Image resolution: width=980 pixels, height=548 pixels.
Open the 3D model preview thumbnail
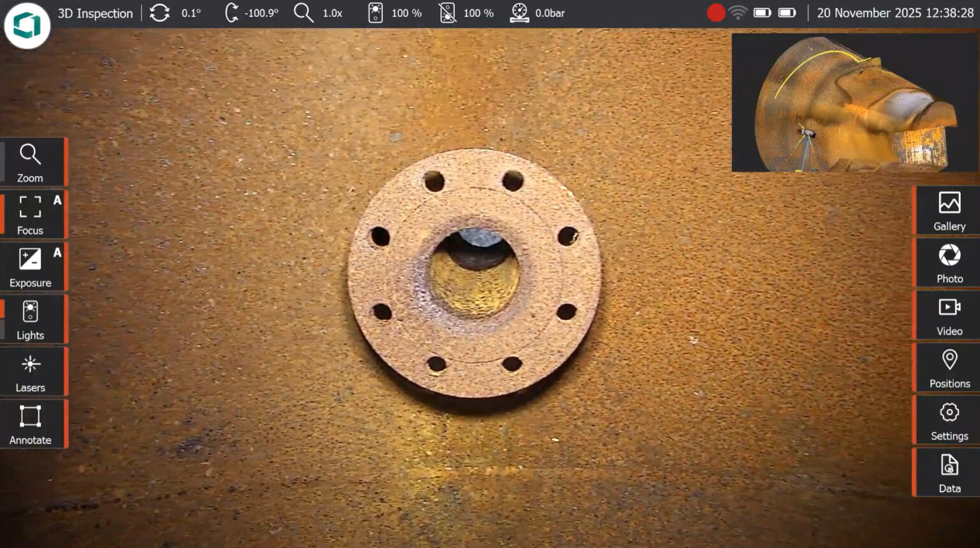[855, 103]
